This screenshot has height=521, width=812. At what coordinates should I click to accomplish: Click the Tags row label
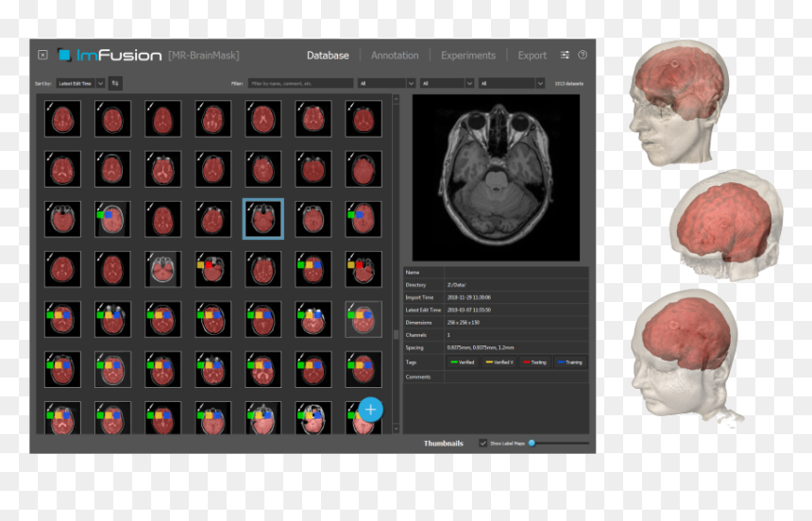point(411,362)
